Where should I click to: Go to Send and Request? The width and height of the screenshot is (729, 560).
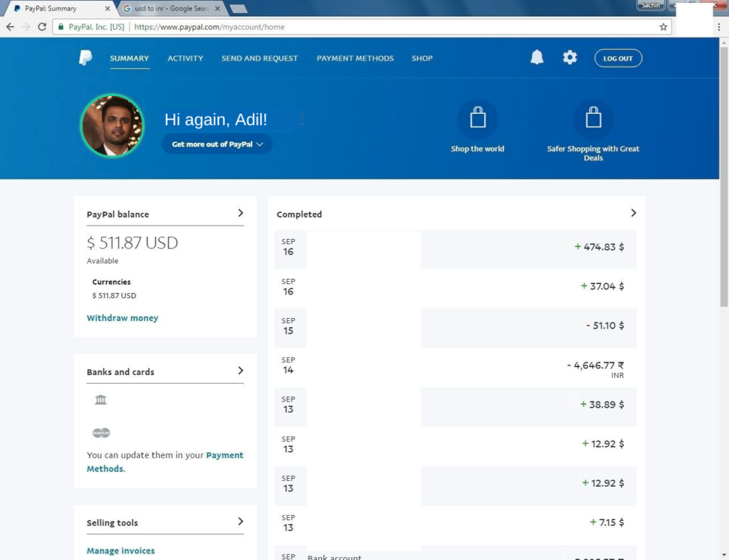tap(259, 58)
